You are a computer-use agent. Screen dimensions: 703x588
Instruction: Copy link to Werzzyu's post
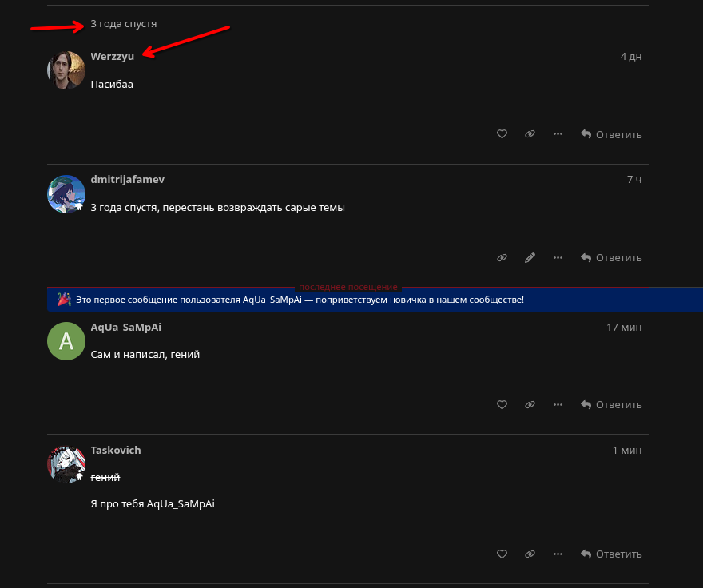click(530, 134)
